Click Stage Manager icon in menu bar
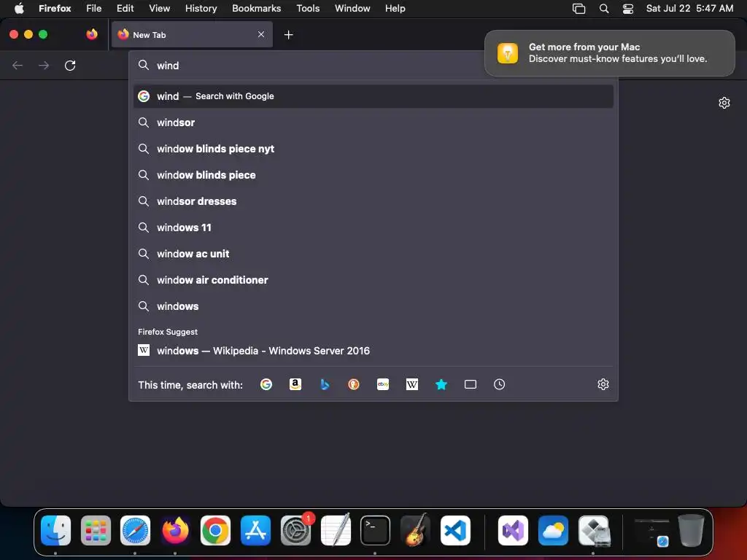747x560 pixels. (x=578, y=8)
